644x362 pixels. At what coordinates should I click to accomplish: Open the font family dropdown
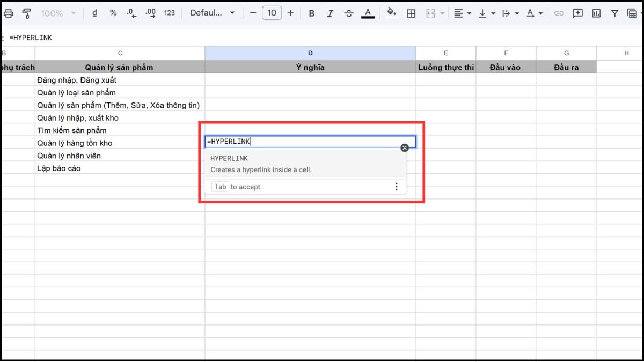213,12
